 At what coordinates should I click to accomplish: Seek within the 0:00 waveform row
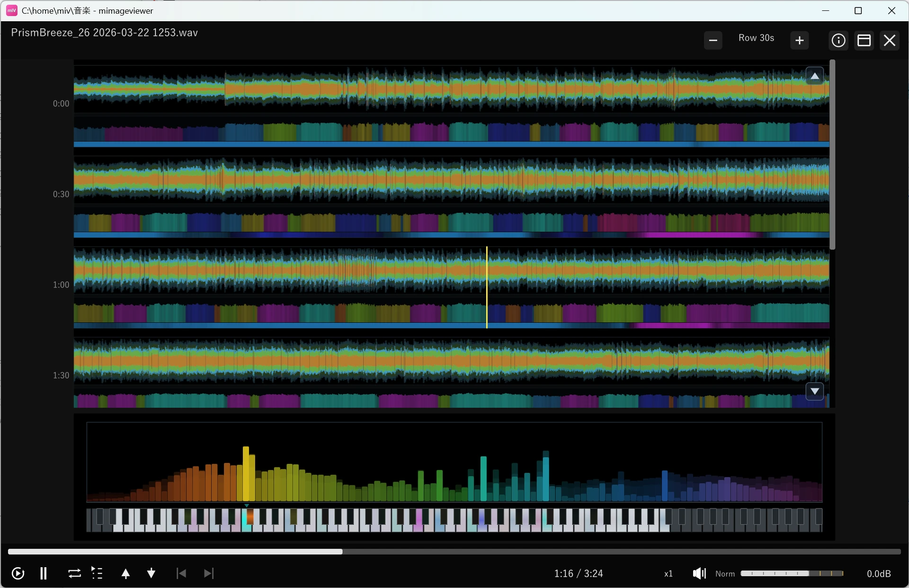point(451,89)
